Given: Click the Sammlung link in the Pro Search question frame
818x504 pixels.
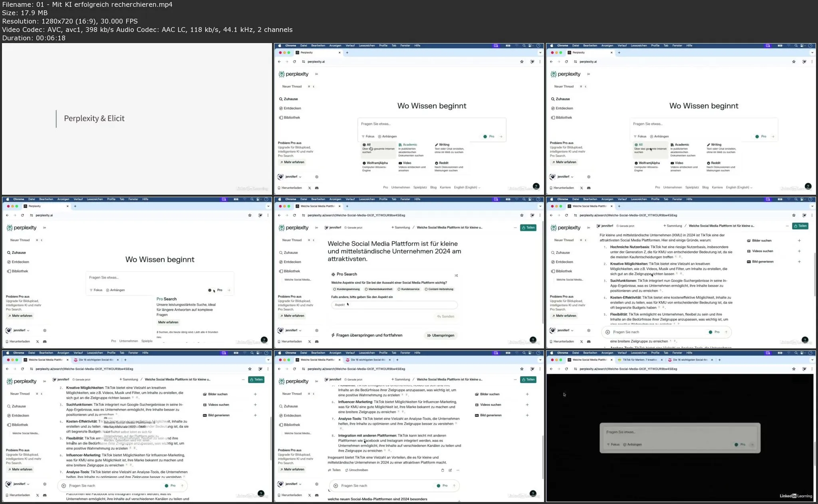Looking at the screenshot, I should point(401,228).
